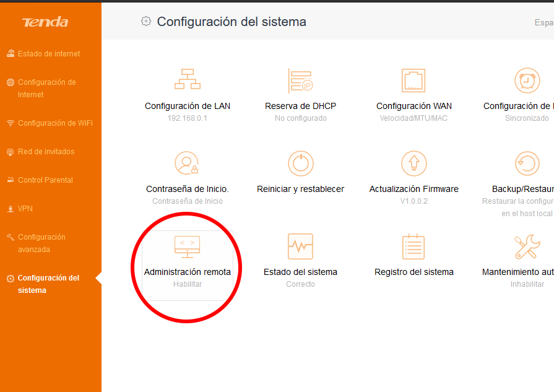Click the Backup/Restaurar circular arrow icon
554x392 pixels.
pyautogui.click(x=527, y=163)
